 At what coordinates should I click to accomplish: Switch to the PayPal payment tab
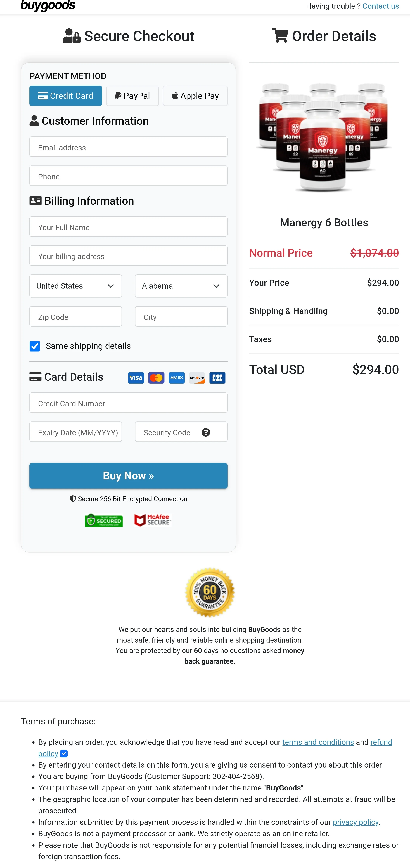(132, 96)
